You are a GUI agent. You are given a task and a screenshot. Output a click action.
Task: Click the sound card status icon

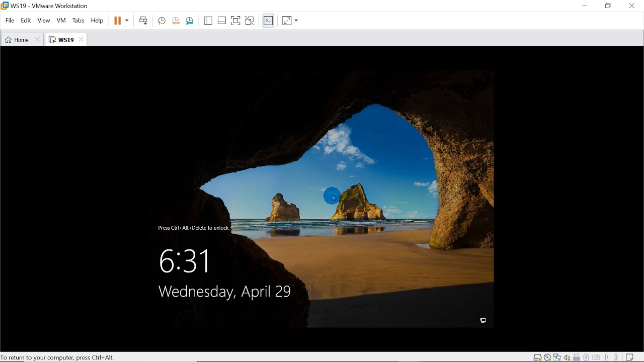pyautogui.click(x=567, y=357)
